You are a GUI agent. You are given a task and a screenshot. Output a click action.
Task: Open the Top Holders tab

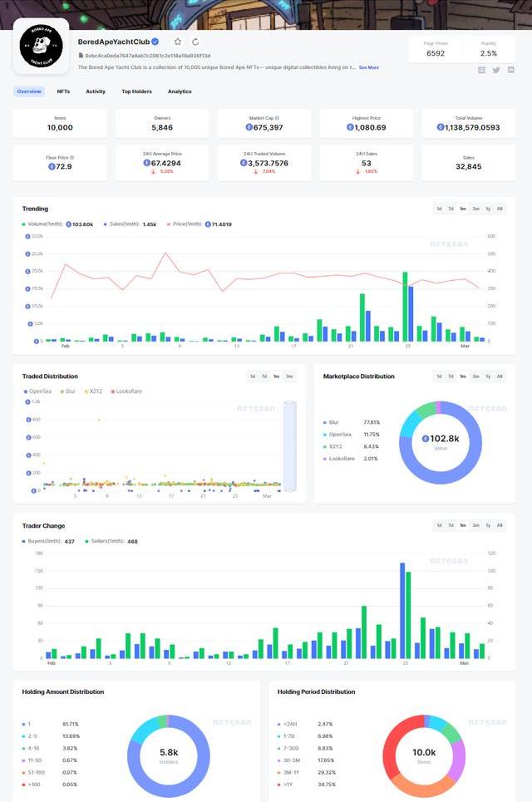tap(136, 91)
